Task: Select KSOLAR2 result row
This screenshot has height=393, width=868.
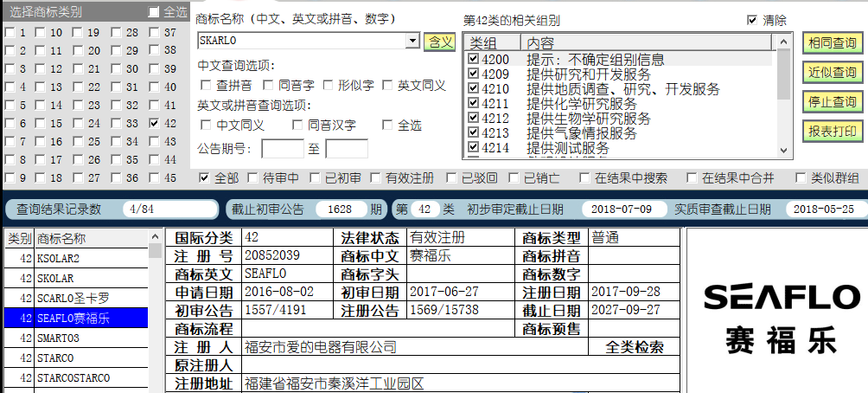Action: point(76,258)
